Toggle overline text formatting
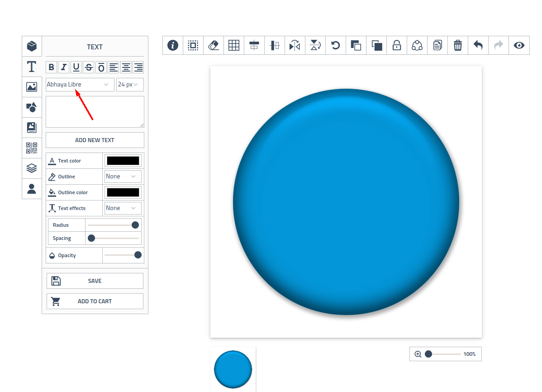Image resolution: width=542 pixels, height=392 pixels. coord(101,67)
